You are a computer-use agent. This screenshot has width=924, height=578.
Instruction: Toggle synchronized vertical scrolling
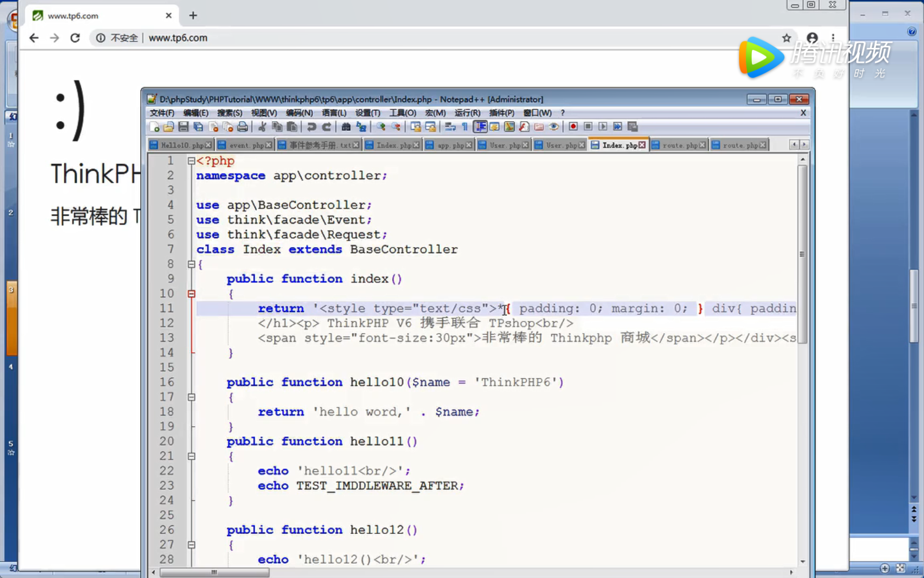point(416,127)
